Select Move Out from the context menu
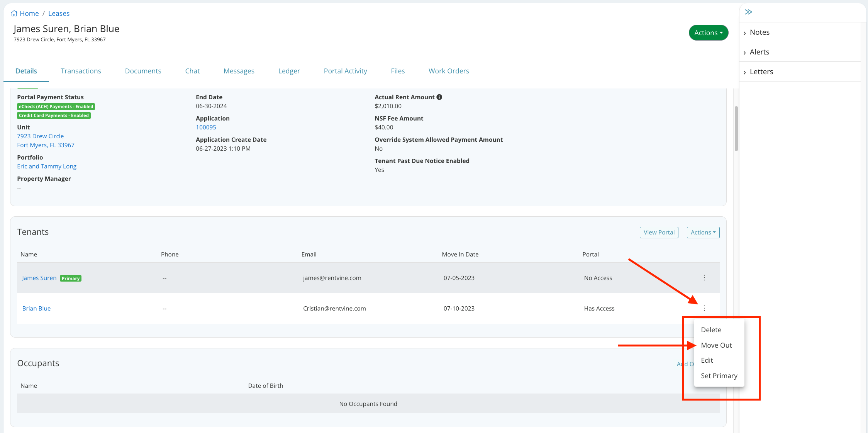This screenshot has height=433, width=868. 716,345
